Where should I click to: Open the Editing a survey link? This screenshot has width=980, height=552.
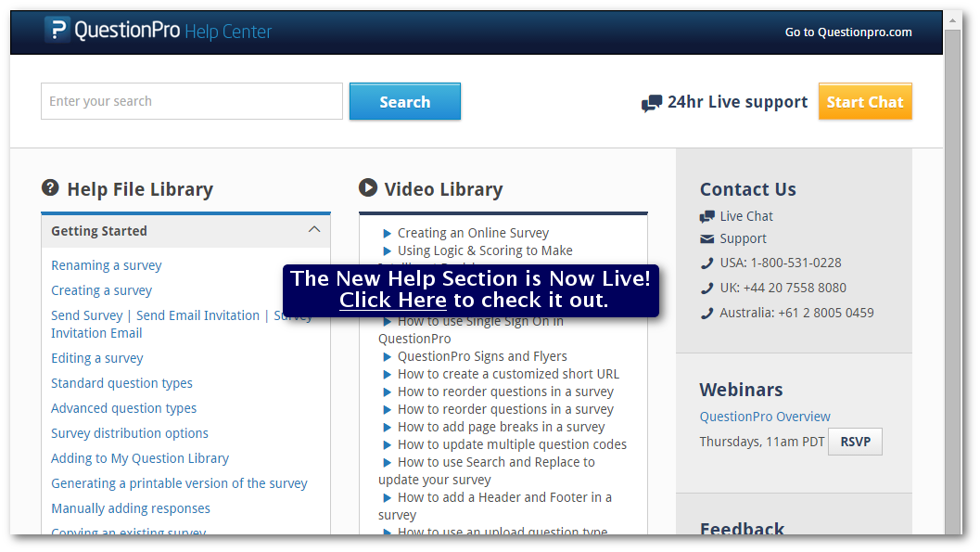coord(96,358)
